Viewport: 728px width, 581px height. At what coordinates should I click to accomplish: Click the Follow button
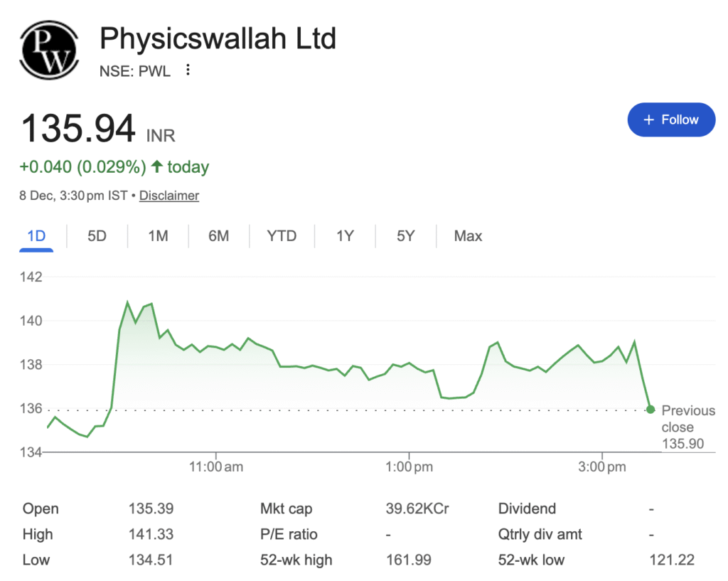(671, 119)
